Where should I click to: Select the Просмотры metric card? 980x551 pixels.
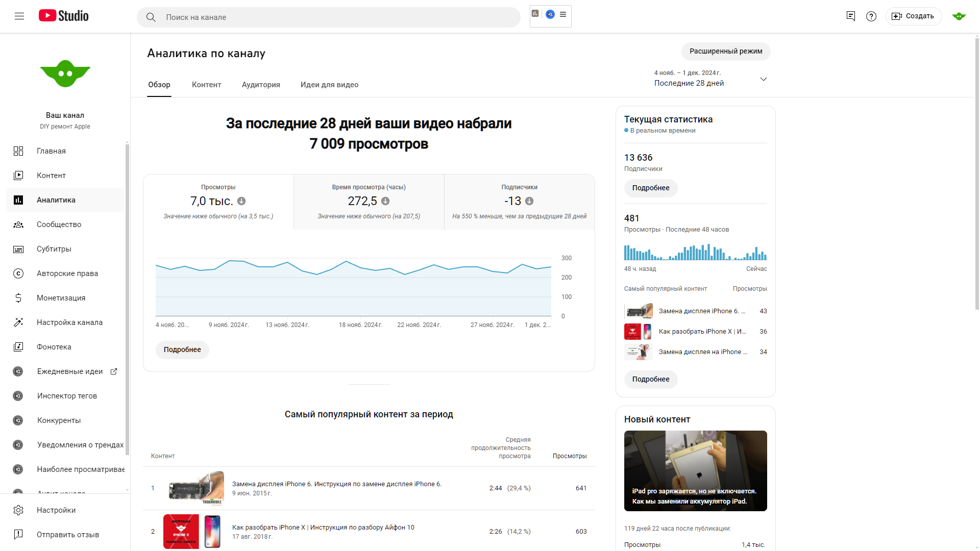point(218,202)
